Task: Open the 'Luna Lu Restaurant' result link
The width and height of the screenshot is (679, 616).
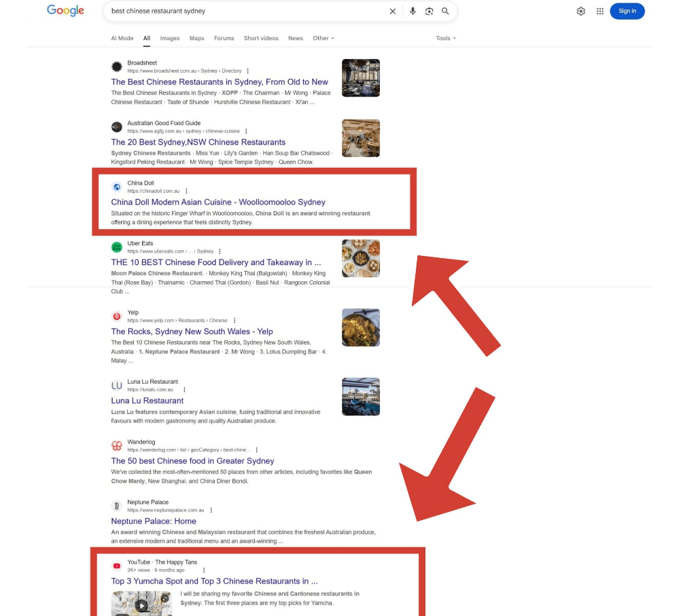Action: pos(147,401)
